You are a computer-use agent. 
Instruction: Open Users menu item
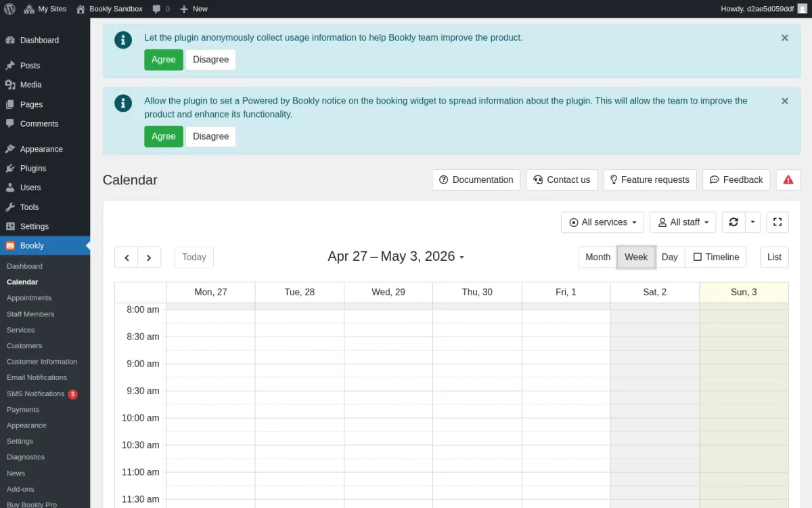45,188
